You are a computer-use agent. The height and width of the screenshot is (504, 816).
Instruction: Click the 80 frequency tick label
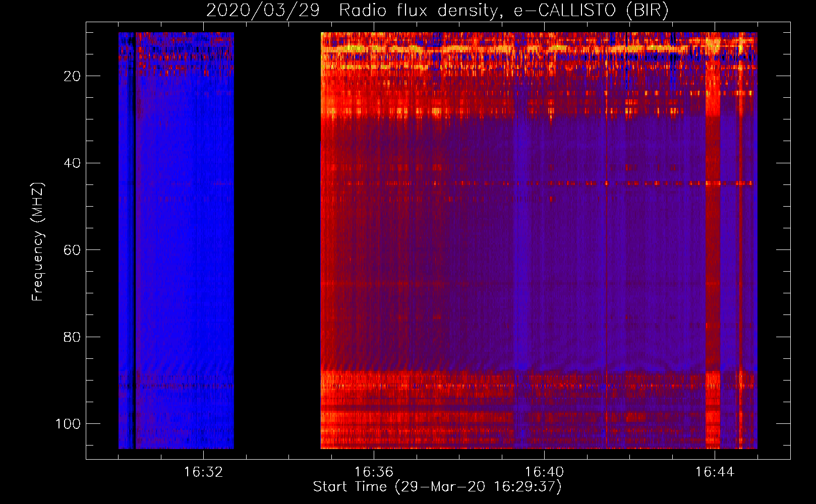click(72, 337)
